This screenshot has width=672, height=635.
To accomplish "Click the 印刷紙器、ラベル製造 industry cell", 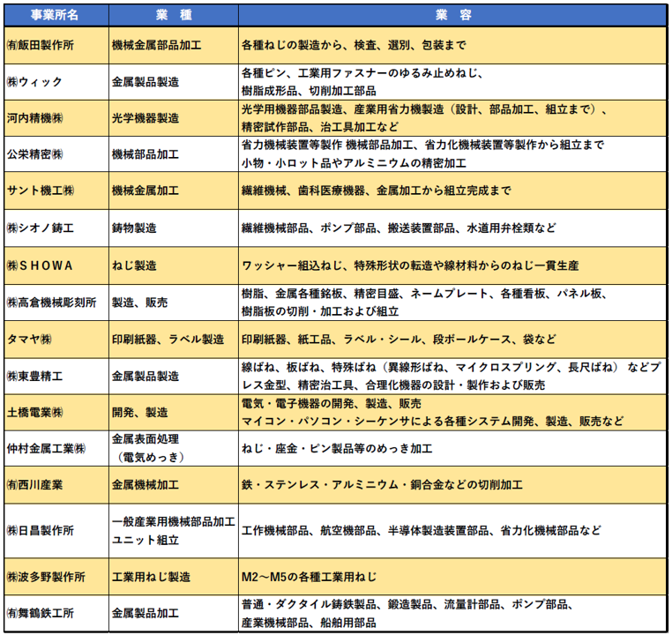I will 174,340.
